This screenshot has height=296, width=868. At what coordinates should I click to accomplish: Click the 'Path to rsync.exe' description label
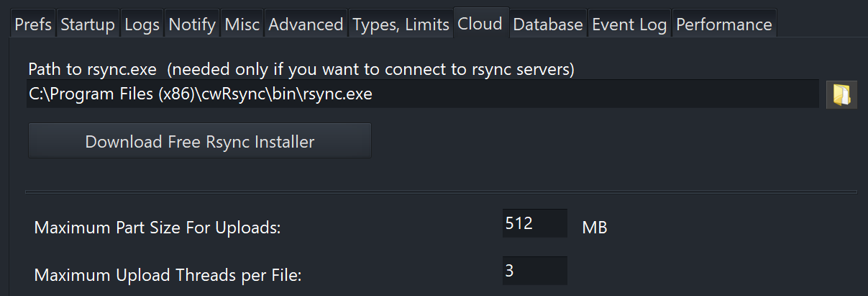[x=301, y=69]
